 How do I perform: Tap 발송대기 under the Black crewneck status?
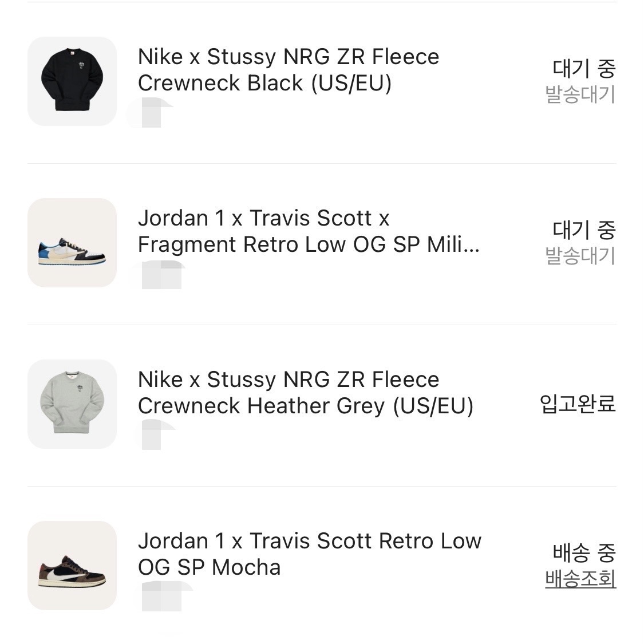coord(580,94)
